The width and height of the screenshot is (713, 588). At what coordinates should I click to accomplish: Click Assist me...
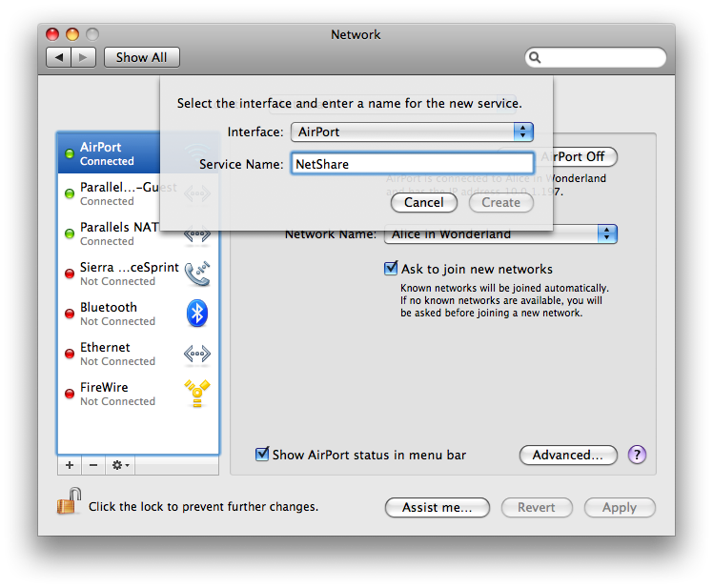point(437,507)
